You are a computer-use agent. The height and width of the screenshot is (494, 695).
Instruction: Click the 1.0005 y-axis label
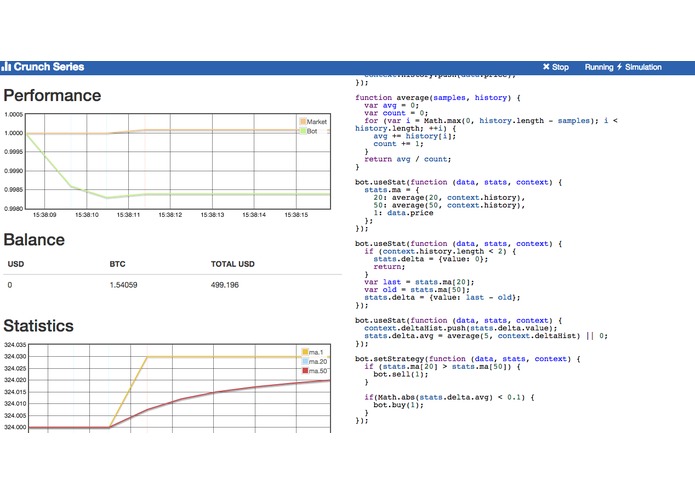tap(13, 114)
